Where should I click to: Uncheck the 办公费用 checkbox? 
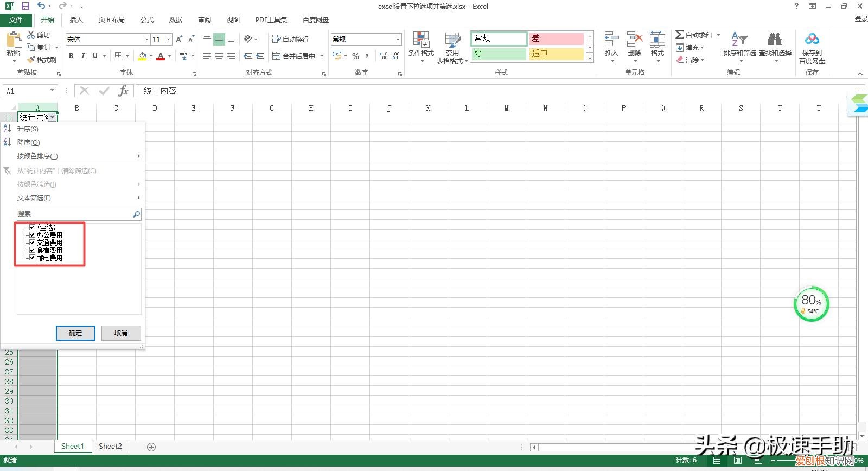point(33,235)
